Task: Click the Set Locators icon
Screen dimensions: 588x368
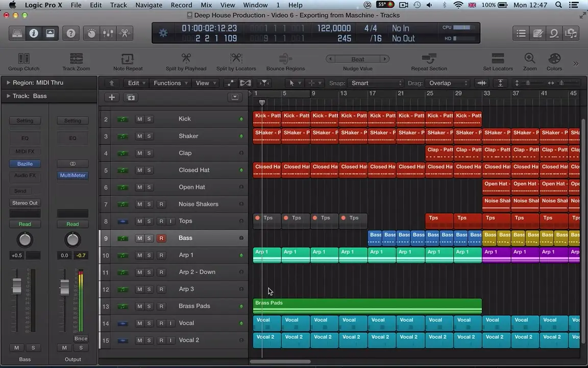Action: [498, 59]
